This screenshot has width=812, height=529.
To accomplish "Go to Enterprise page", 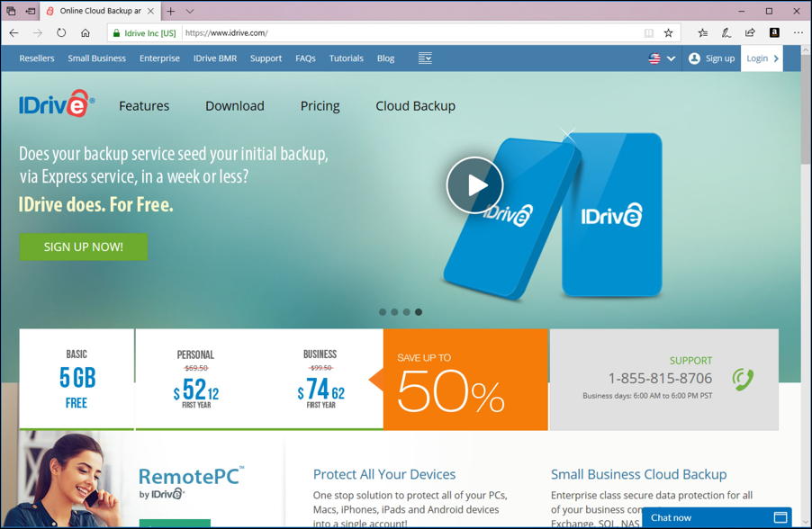I will pyautogui.click(x=159, y=58).
